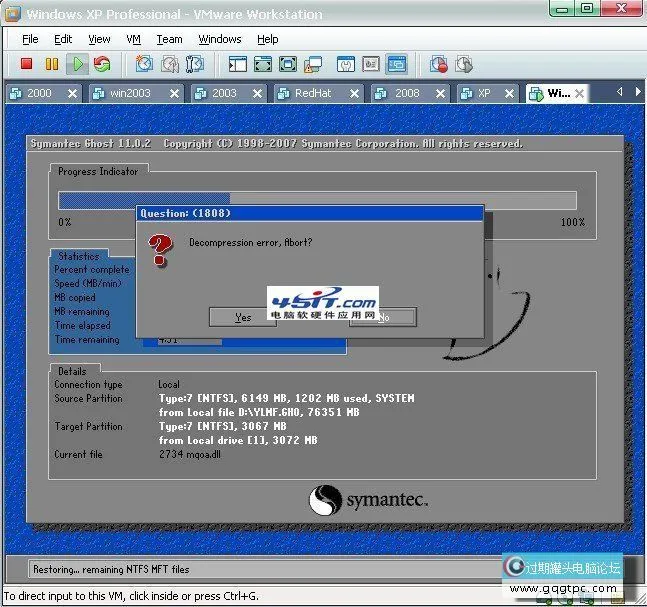Click the 'Connection type' Local value
647x607 pixels.
169,384
